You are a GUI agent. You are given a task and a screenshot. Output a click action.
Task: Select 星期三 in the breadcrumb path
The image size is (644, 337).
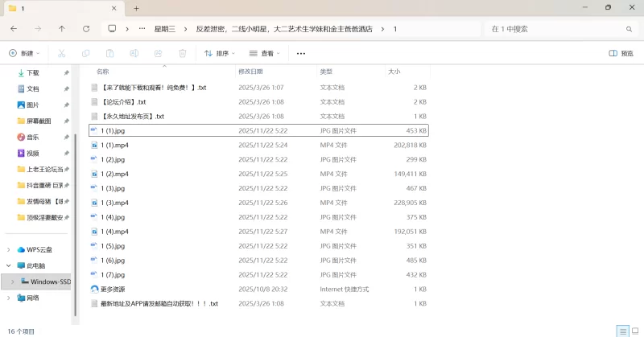click(x=168, y=29)
